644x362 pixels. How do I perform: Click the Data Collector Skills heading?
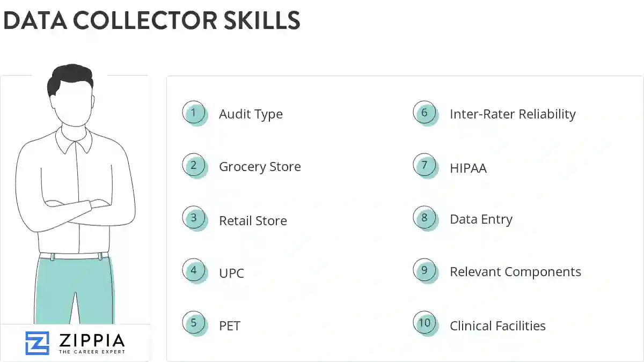(151, 20)
